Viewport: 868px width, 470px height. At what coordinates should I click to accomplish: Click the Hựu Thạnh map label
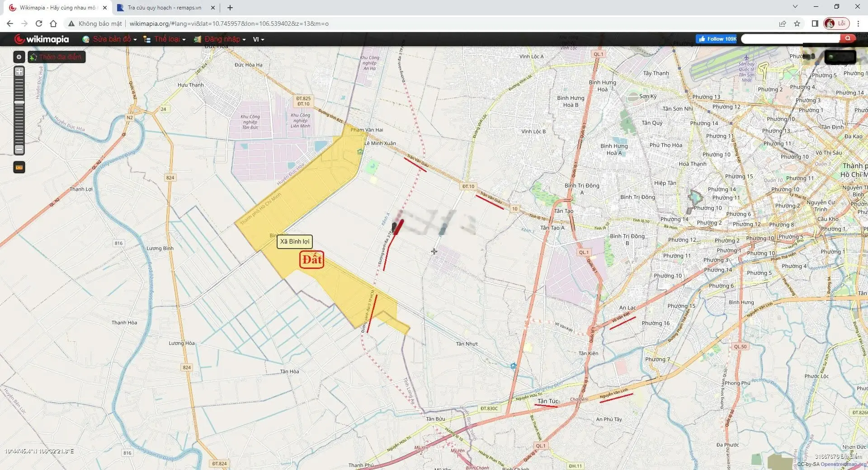pyautogui.click(x=191, y=85)
